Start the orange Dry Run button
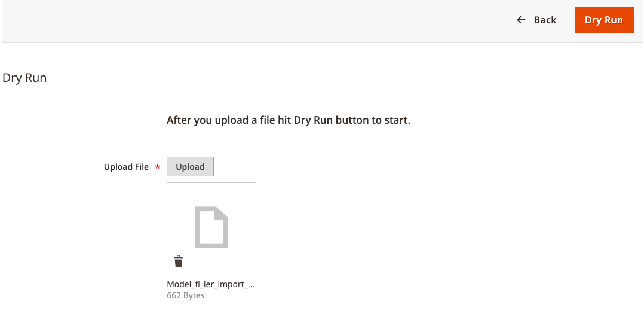Image resolution: width=644 pixels, height=320 pixels. 604,20
